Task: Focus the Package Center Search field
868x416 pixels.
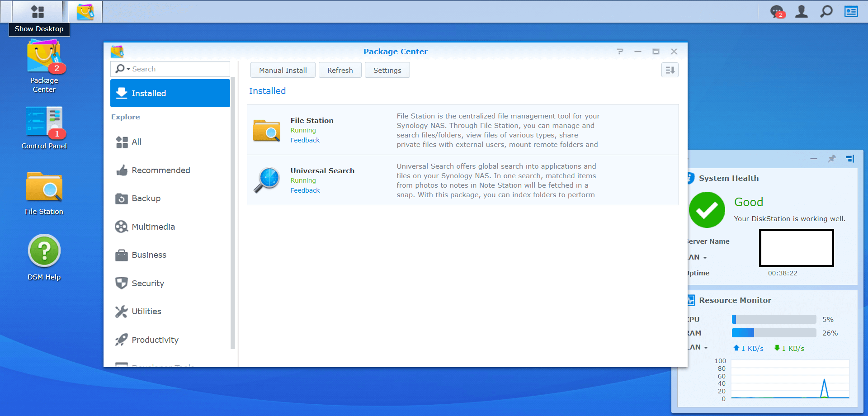Action: [170, 69]
